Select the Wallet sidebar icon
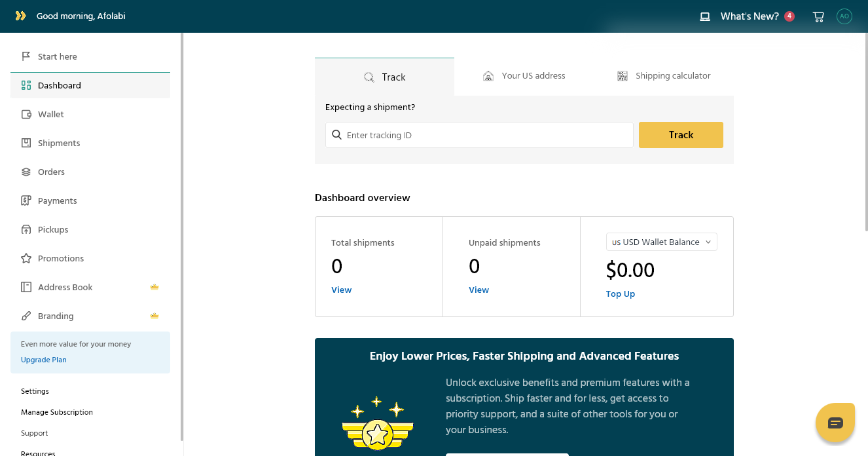 (26, 114)
